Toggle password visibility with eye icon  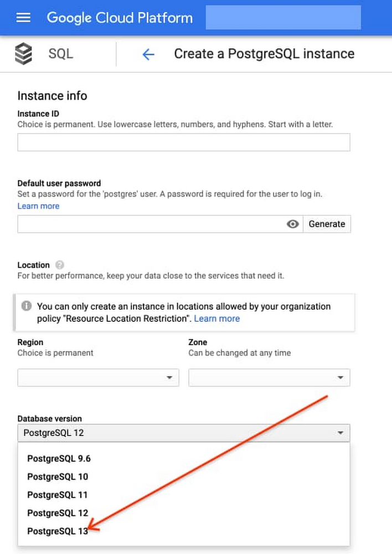click(x=292, y=224)
